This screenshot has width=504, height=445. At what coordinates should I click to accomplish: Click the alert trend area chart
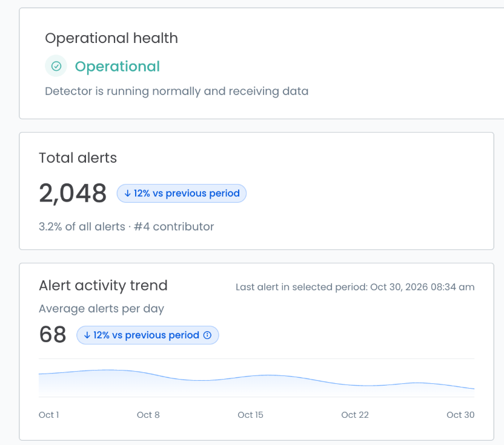(256, 378)
